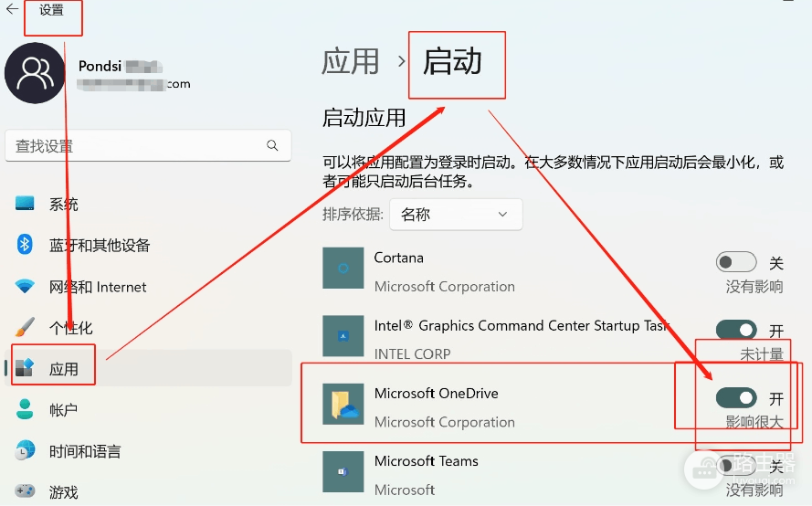Open 个性化 settings
The width and height of the screenshot is (812, 506).
(148, 327)
